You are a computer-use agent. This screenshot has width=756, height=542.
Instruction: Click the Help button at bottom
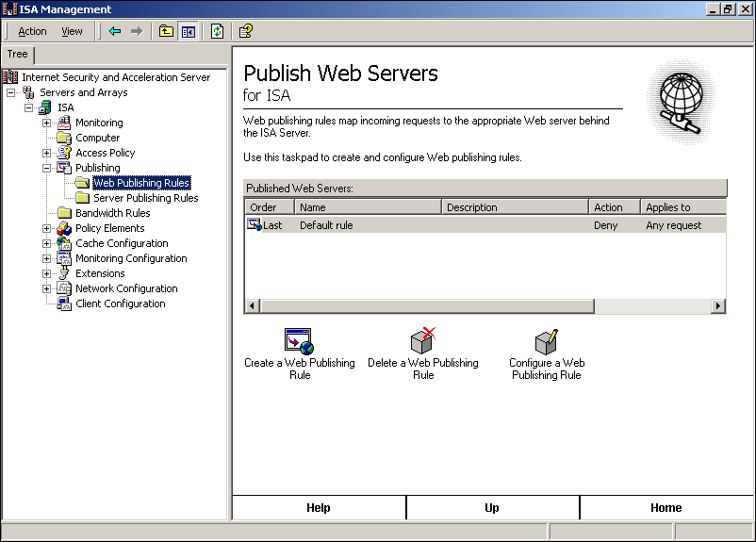point(319,508)
